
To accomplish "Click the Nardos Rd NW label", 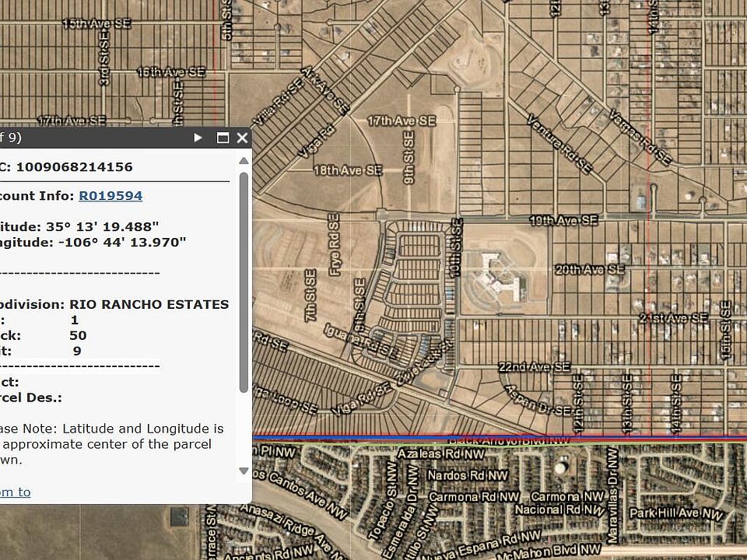I will (x=468, y=475).
